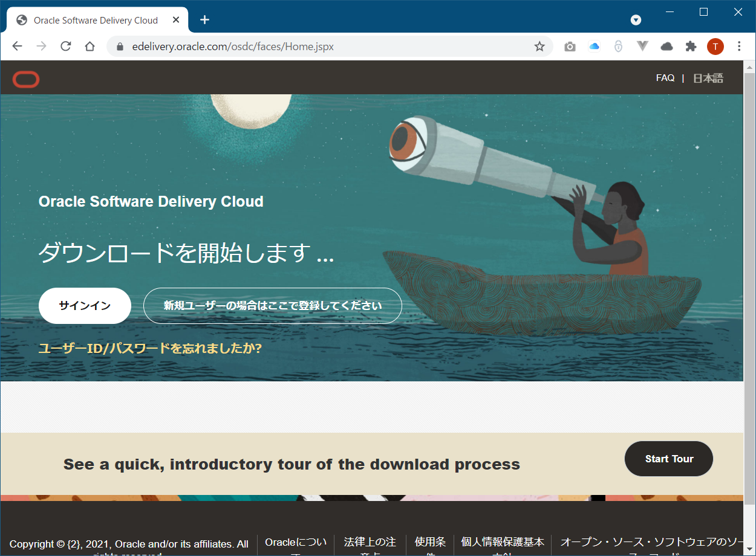
Task: Open the forgot user ID/password link
Action: click(x=150, y=349)
